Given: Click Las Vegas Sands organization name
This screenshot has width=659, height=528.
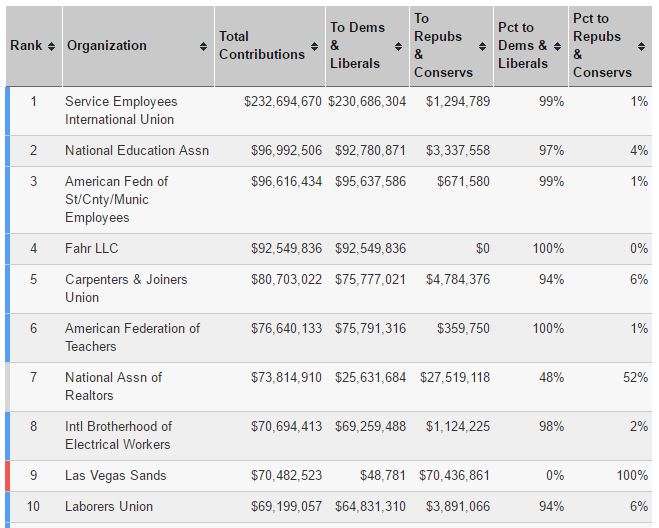Looking at the screenshot, I should click(x=116, y=475).
